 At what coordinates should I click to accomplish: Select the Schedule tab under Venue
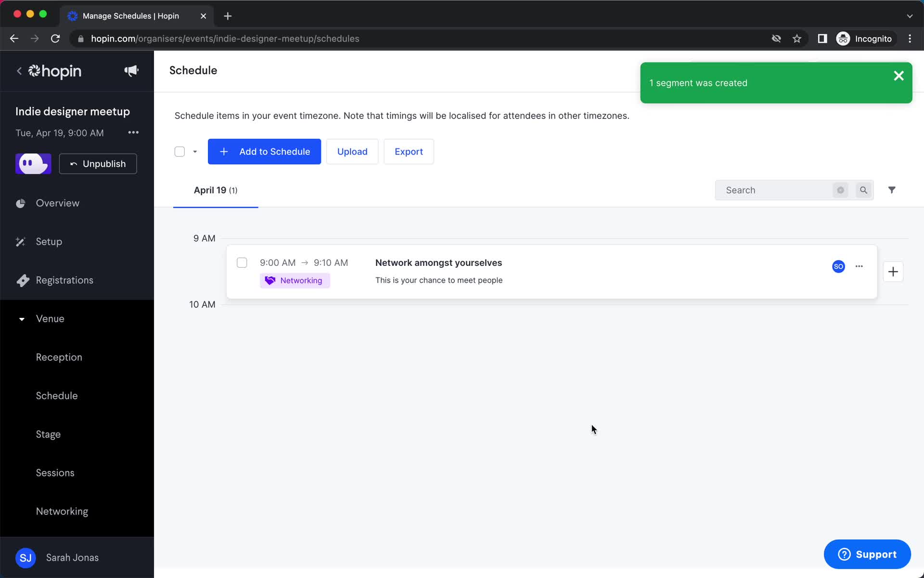(56, 395)
